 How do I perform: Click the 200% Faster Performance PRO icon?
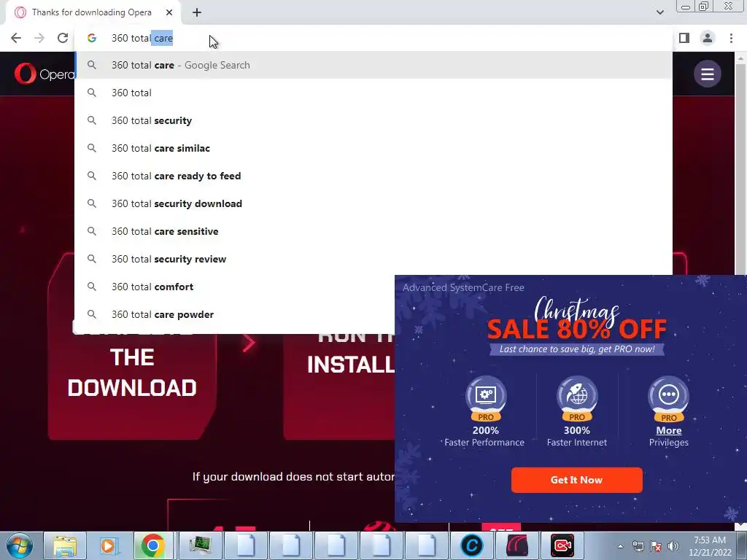point(485,399)
